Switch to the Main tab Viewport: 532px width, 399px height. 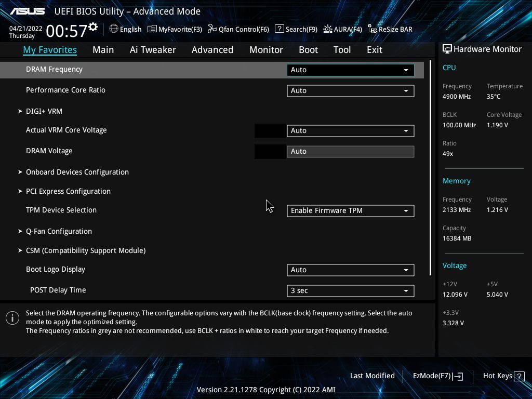(x=103, y=50)
